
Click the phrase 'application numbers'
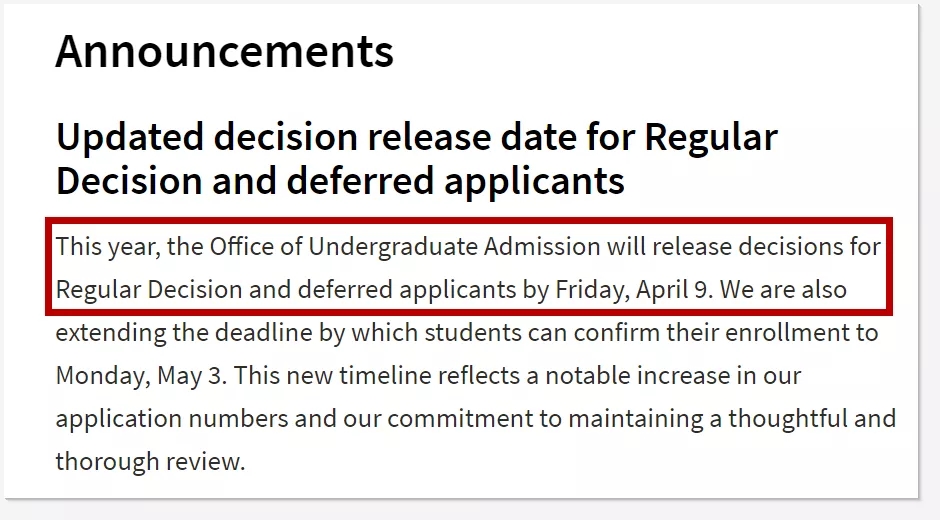(x=172, y=419)
